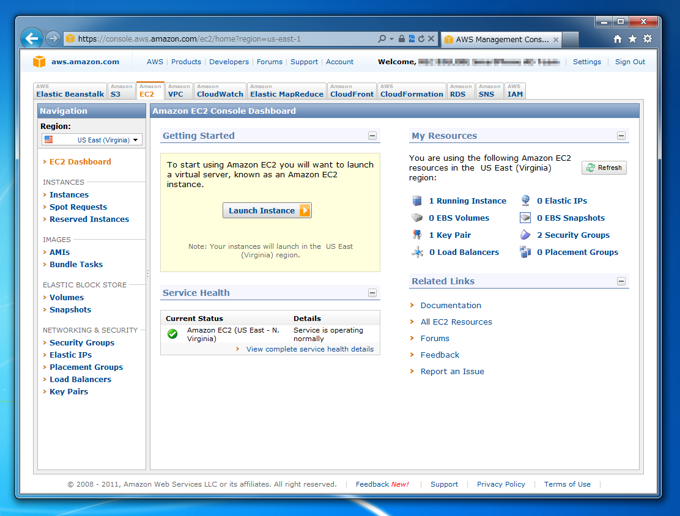Open AMIs in navigation
This screenshot has width=680, height=516.
point(59,252)
